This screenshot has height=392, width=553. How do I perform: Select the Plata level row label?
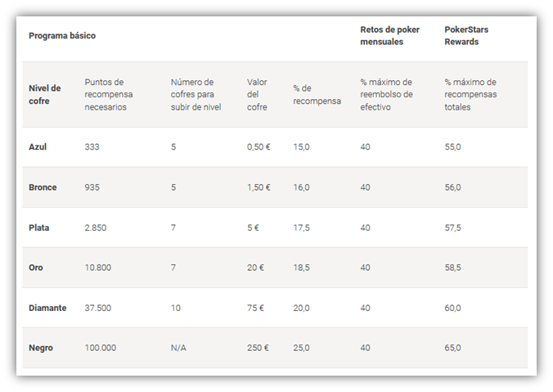tap(38, 228)
